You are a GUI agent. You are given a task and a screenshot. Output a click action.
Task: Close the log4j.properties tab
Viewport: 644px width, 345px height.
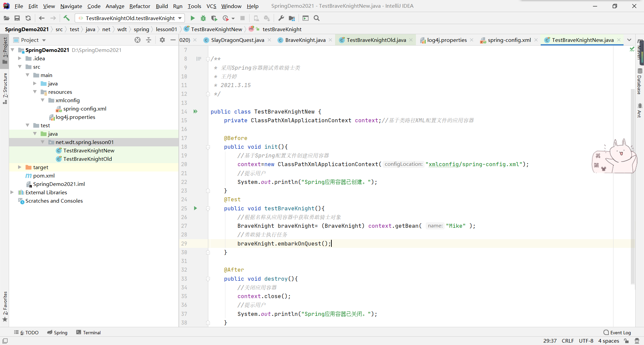coord(472,40)
